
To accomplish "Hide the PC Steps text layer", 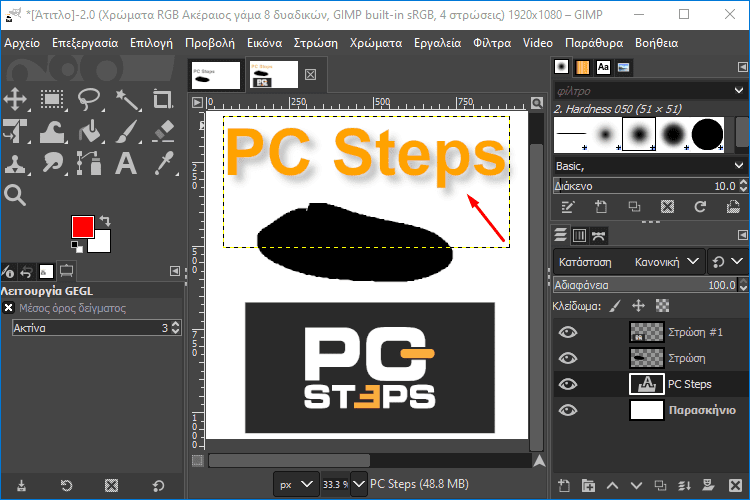I will (x=568, y=384).
